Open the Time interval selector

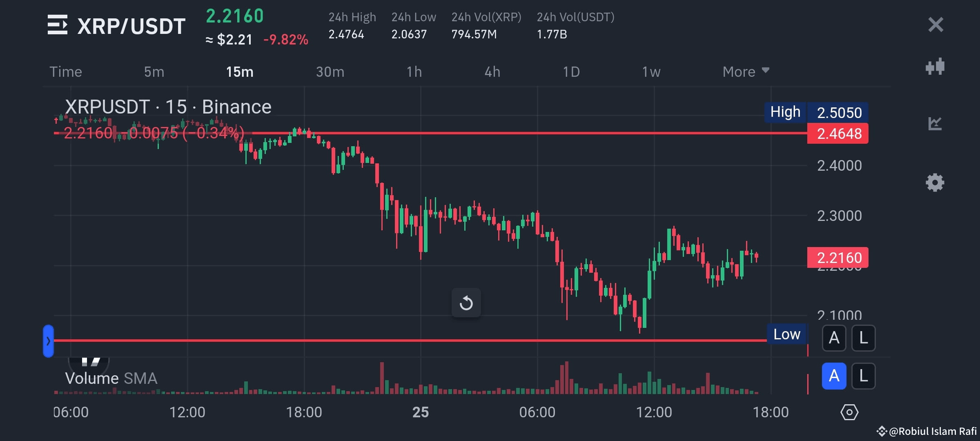[65, 71]
